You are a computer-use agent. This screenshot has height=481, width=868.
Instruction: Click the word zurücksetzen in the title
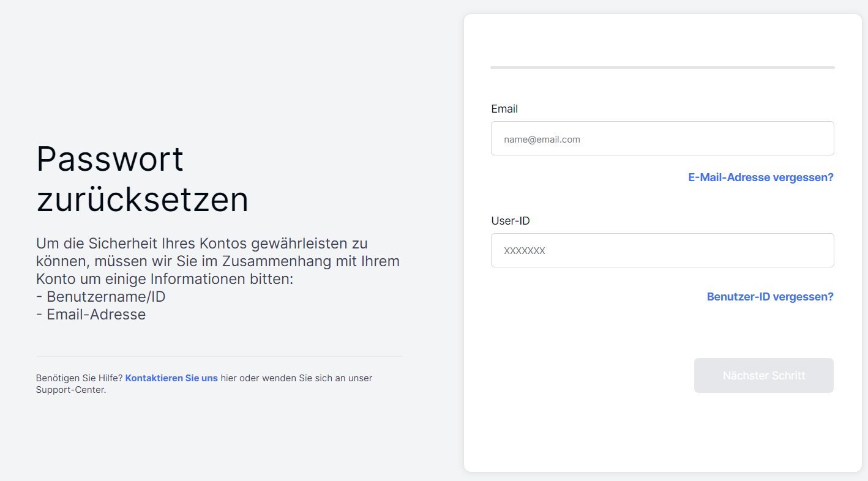tap(143, 199)
